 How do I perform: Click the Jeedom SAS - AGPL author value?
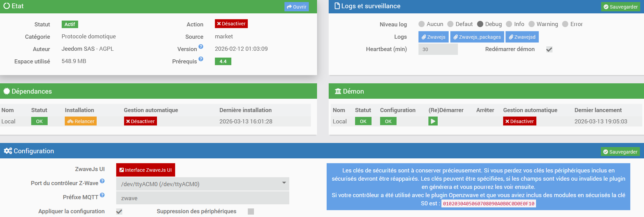tap(87, 49)
